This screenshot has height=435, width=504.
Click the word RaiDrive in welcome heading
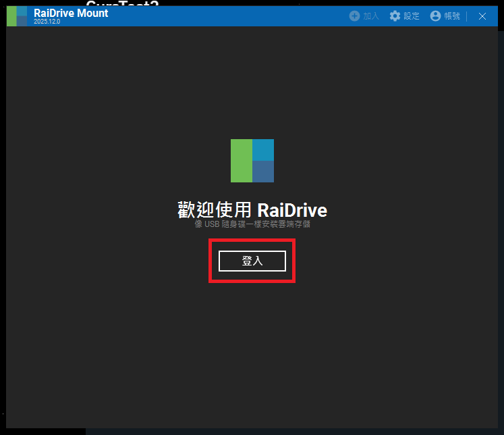292,210
